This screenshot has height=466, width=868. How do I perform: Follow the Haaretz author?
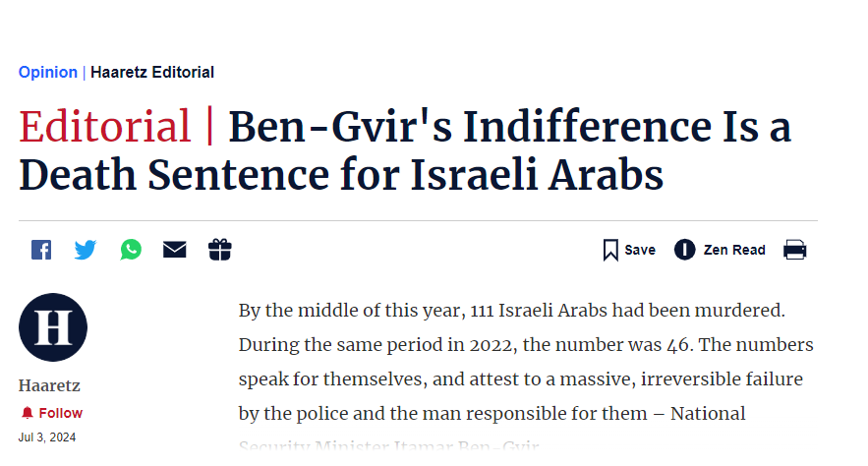(x=61, y=413)
